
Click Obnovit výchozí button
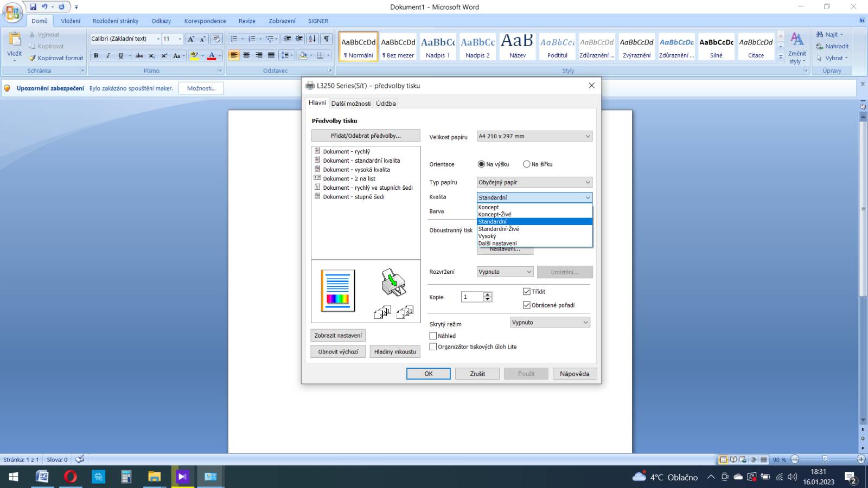click(338, 352)
